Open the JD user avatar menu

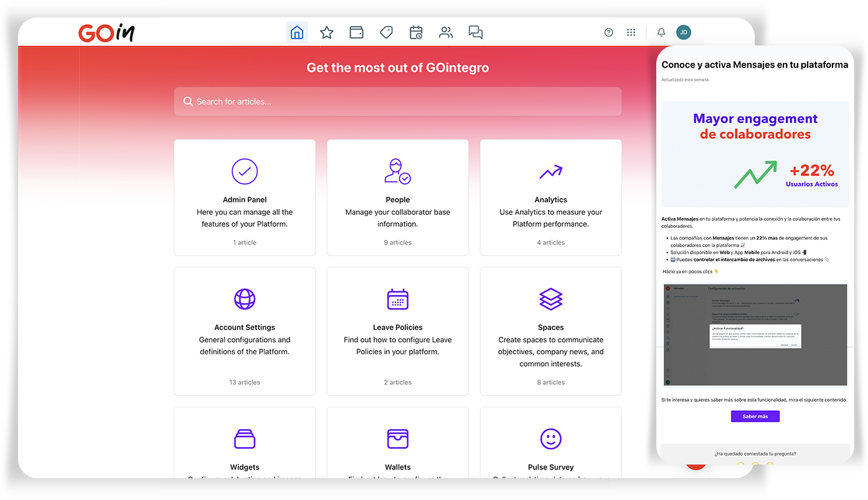coord(684,32)
